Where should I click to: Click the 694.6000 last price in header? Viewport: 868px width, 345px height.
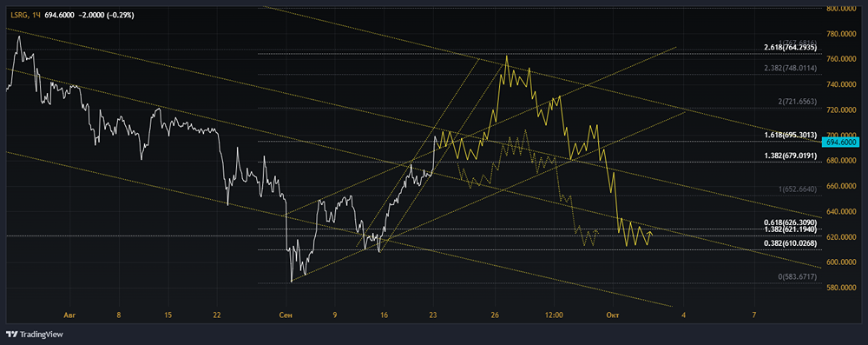click(x=59, y=15)
